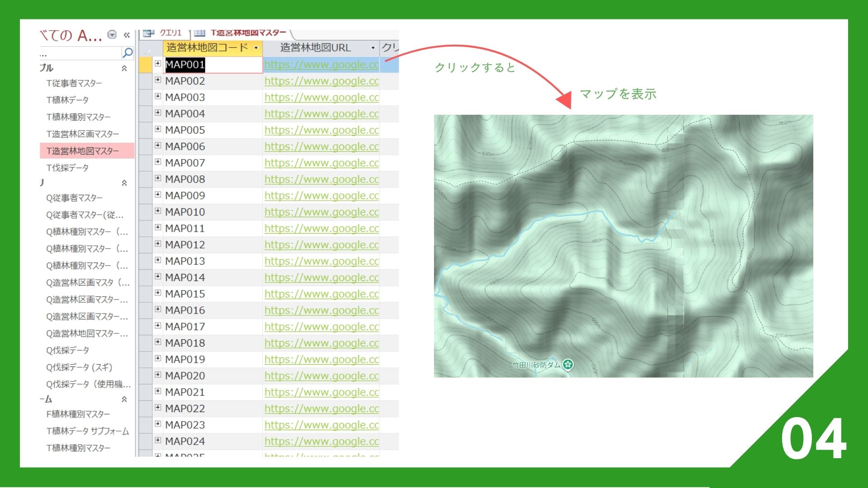
Task: Expand the MAP020 record plus icon
Action: click(158, 375)
